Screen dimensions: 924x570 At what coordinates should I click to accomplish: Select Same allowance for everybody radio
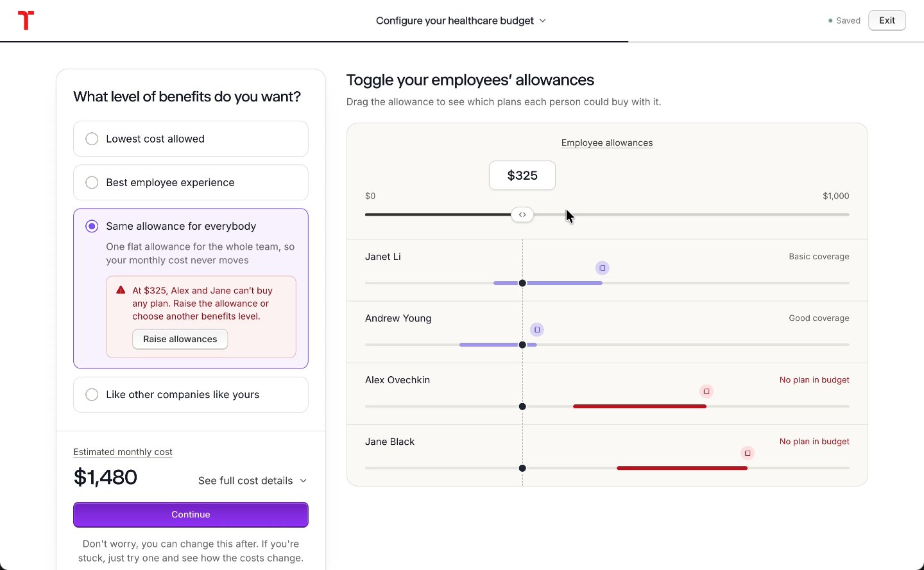point(92,226)
